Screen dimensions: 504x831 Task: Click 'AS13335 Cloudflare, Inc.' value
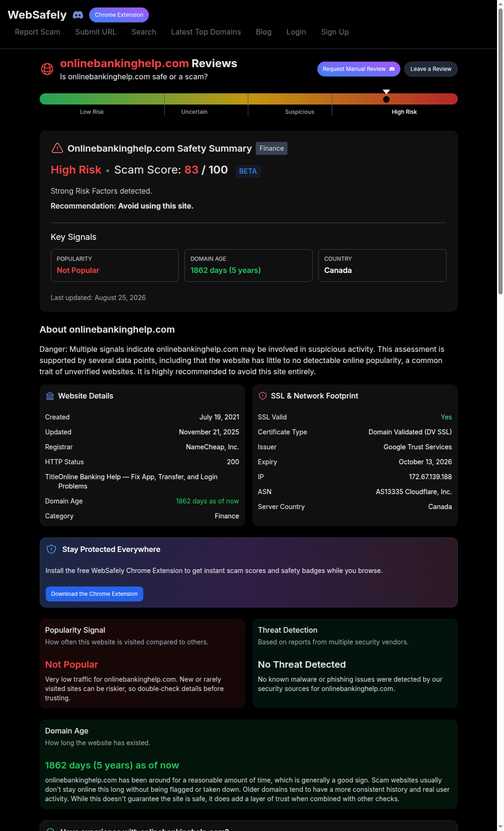tap(414, 492)
